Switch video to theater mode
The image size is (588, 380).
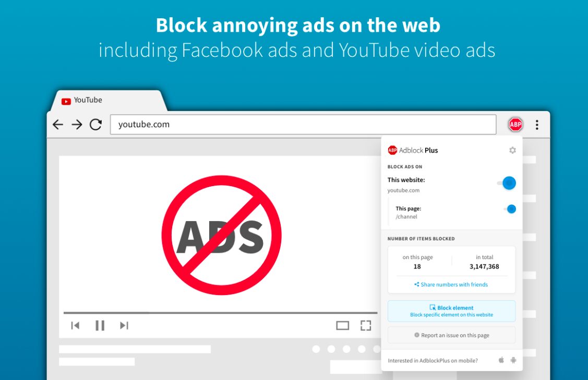click(342, 326)
